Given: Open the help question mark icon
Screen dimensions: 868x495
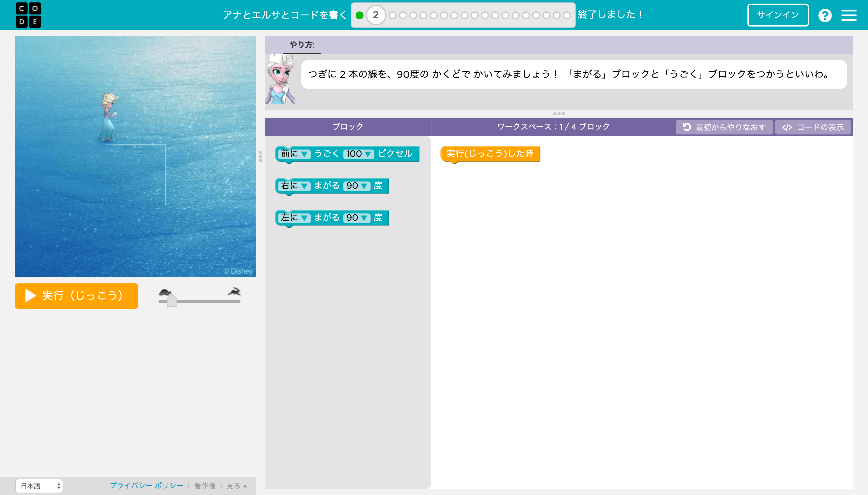Looking at the screenshot, I should (x=825, y=15).
